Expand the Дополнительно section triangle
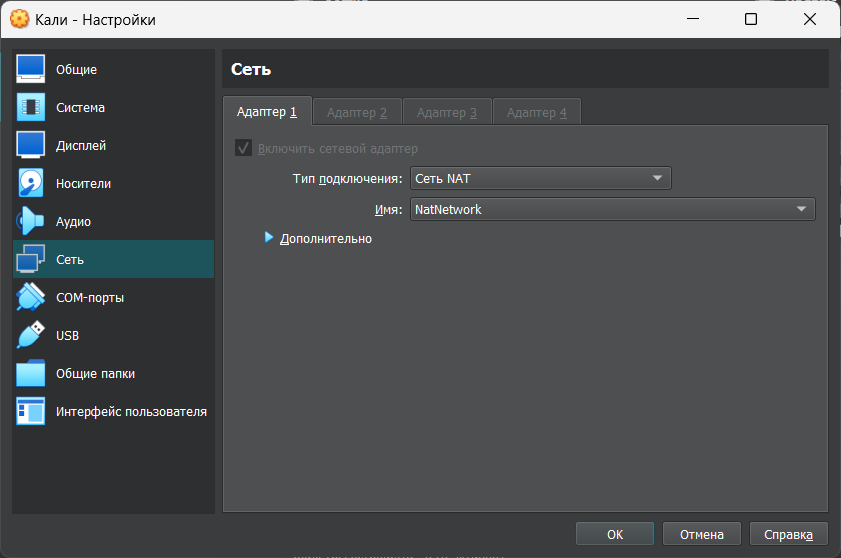This screenshot has width=841, height=558. pyautogui.click(x=269, y=238)
